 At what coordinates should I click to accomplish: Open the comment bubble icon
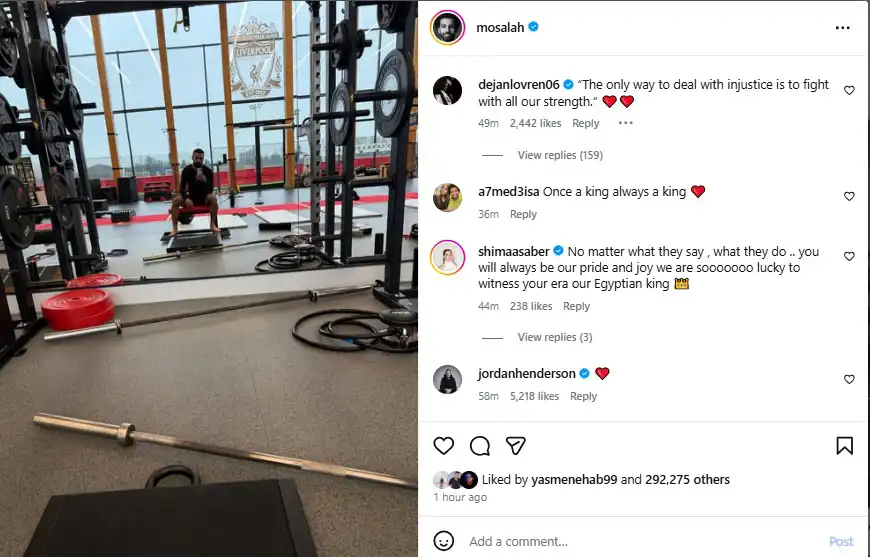(480, 445)
